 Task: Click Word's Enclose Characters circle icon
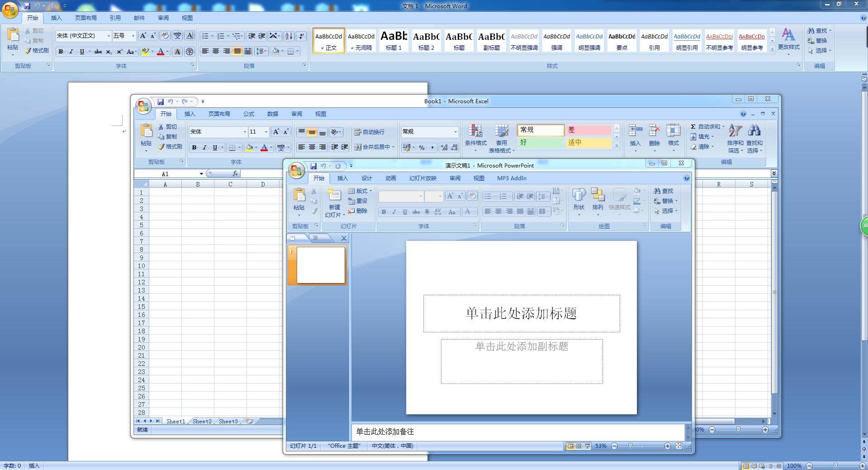tap(190, 52)
